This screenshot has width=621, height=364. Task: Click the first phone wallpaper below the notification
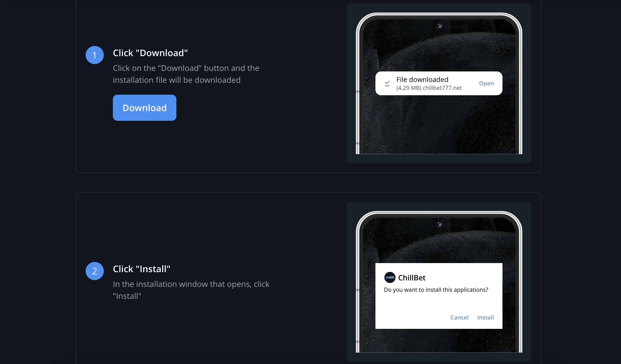439,125
